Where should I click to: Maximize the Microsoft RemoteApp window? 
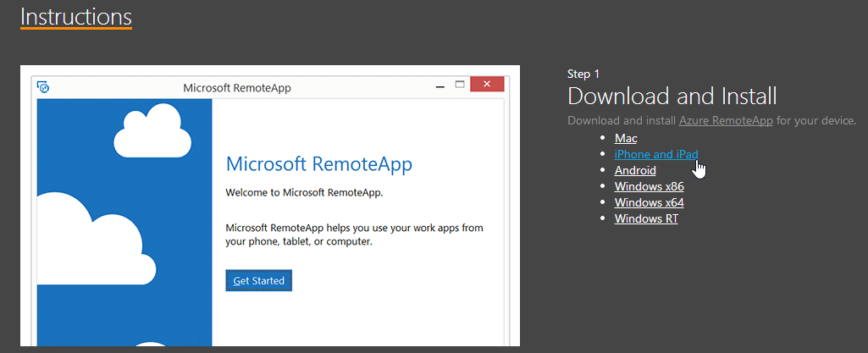pyautogui.click(x=459, y=85)
